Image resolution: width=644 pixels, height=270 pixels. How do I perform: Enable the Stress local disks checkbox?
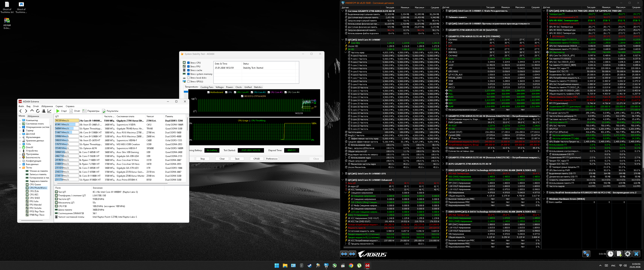(x=189, y=78)
